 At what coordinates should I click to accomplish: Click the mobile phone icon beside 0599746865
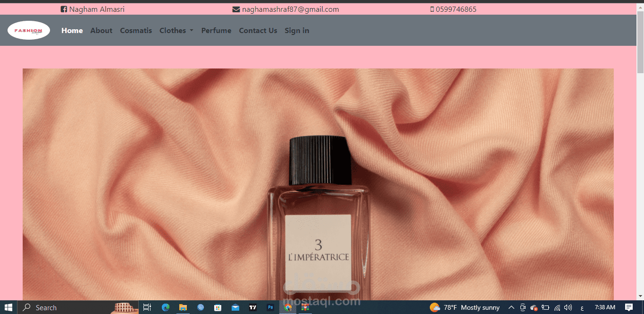[432, 9]
